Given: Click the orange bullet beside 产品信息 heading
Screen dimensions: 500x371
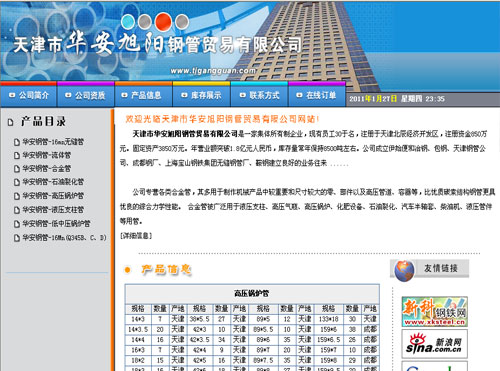Looking at the screenshot, I should click(x=127, y=270).
